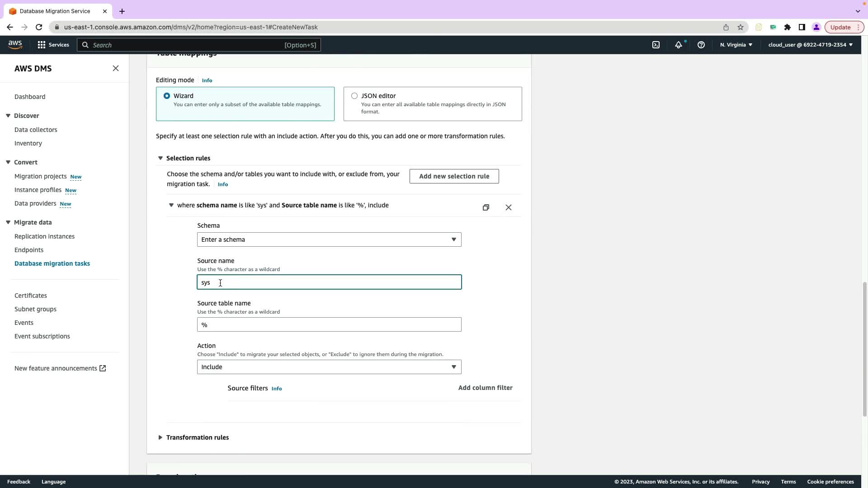
Task: Open the Services grid menu
Action: [x=53, y=45]
